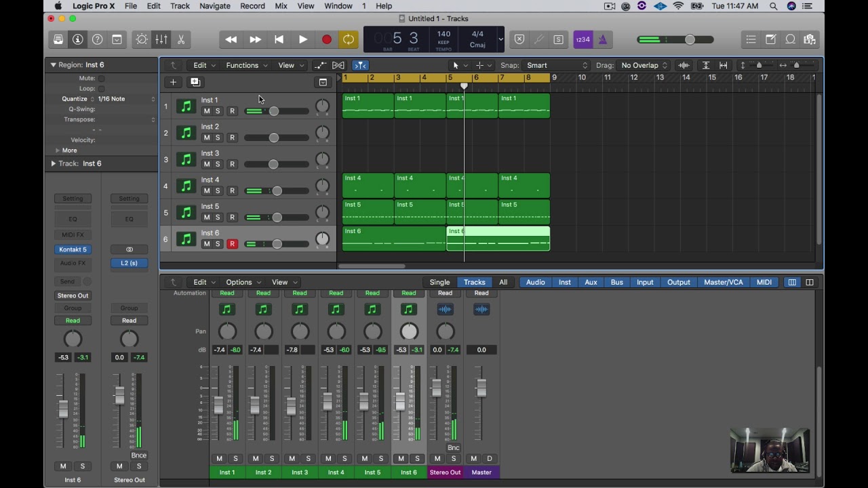Open the Drag No Overlap dropdown
Screen dimensions: 868x488
[x=644, y=65]
